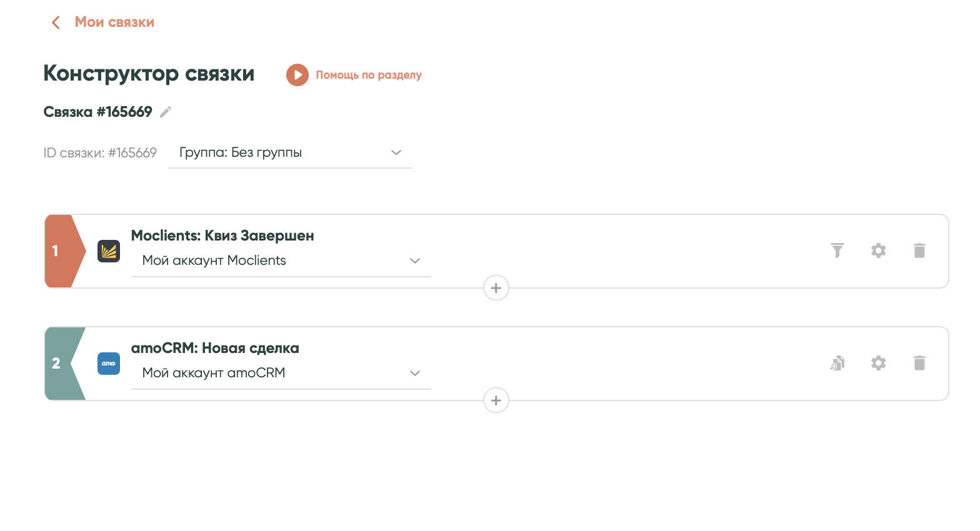The height and width of the screenshot is (531, 980).
Task: Click the play icon for section help
Action: coord(297,75)
